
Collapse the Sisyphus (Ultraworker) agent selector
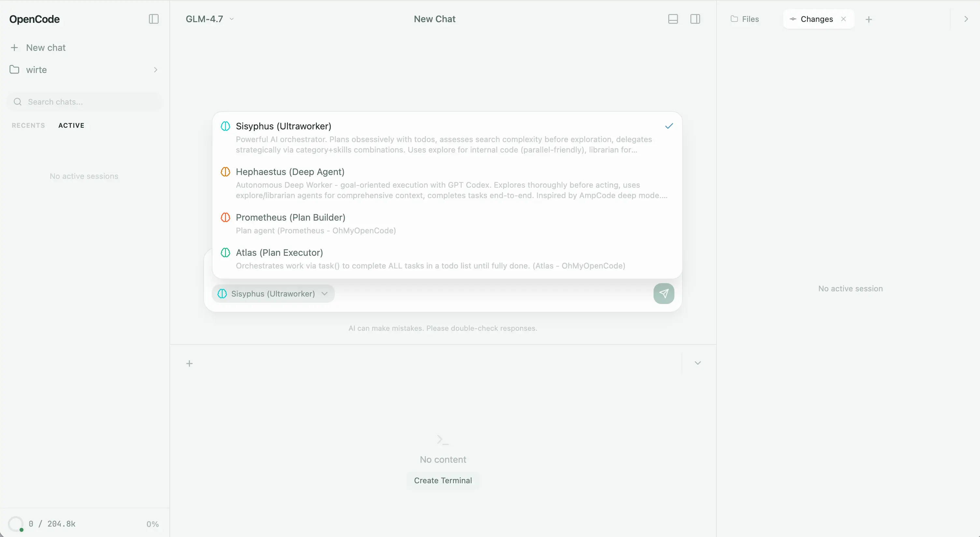click(x=273, y=294)
